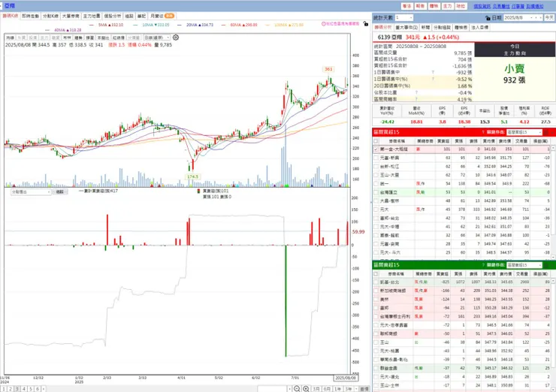556x392 pixels.
Task: Click first small icon at right of green header
Action: pos(546,265)
